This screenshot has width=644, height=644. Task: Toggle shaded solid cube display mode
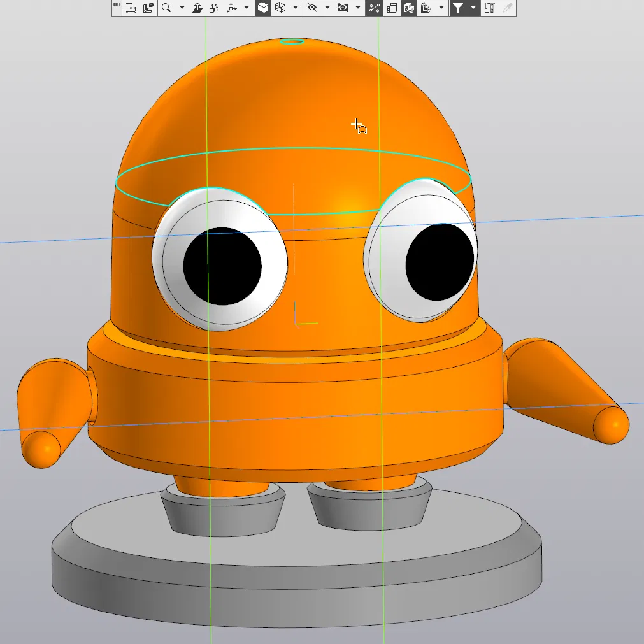coord(263,8)
